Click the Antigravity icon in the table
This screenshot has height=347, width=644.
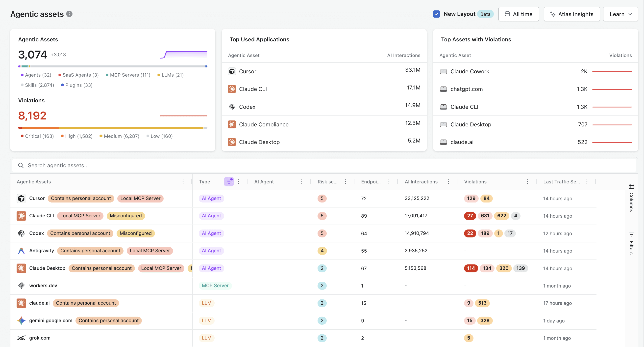[x=21, y=251]
